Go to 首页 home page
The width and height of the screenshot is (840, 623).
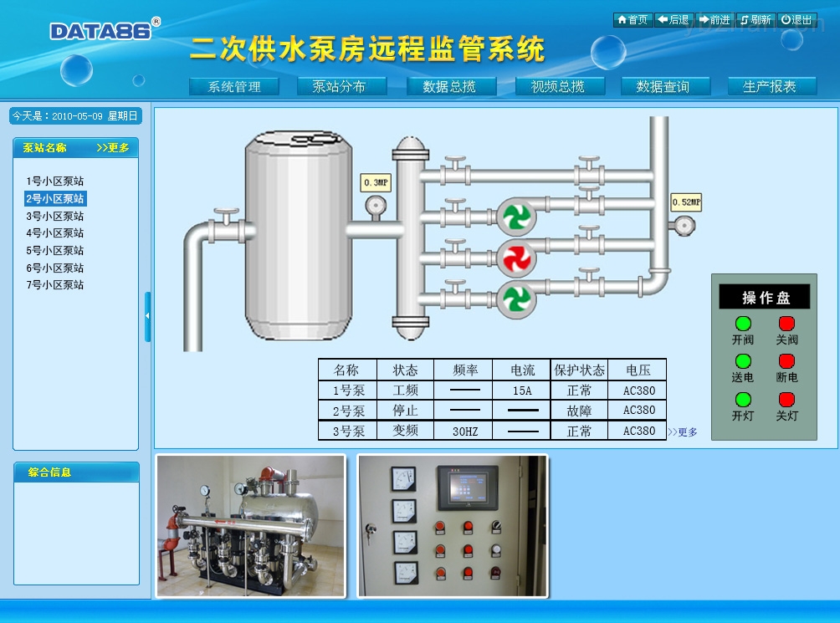(633, 20)
